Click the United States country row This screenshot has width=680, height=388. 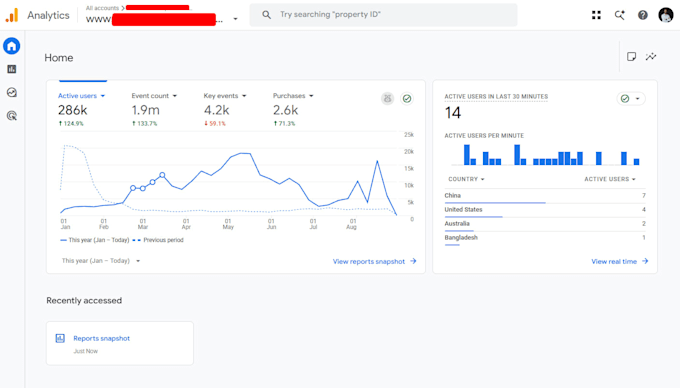pos(545,210)
